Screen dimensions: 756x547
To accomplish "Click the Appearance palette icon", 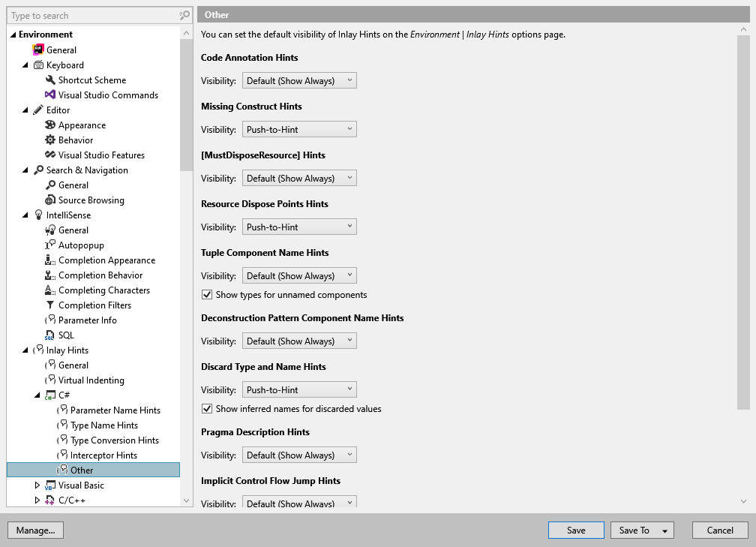I will coord(50,125).
